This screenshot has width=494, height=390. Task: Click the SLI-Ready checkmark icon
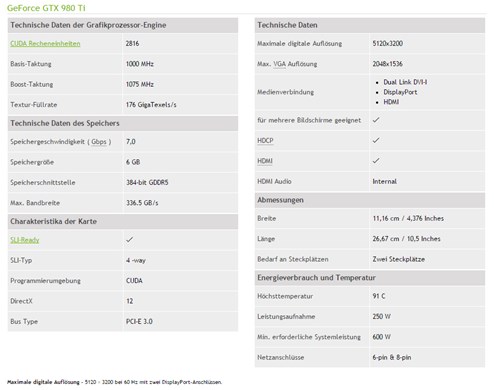tap(130, 239)
